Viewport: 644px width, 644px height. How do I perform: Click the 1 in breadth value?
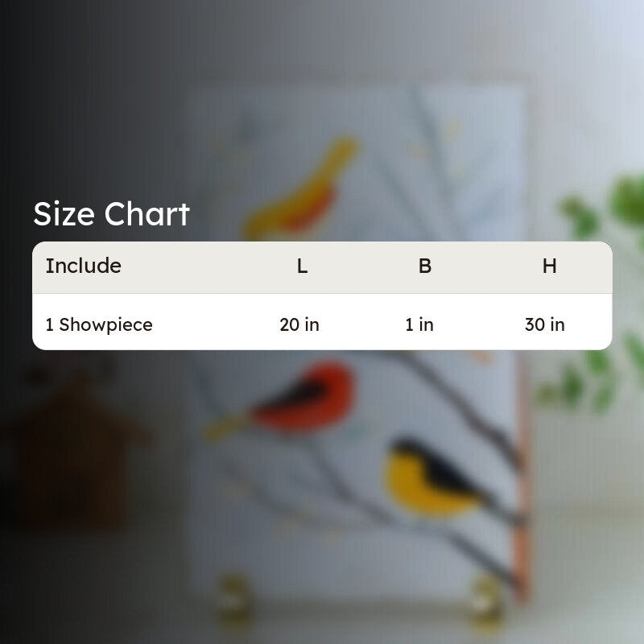click(x=419, y=325)
